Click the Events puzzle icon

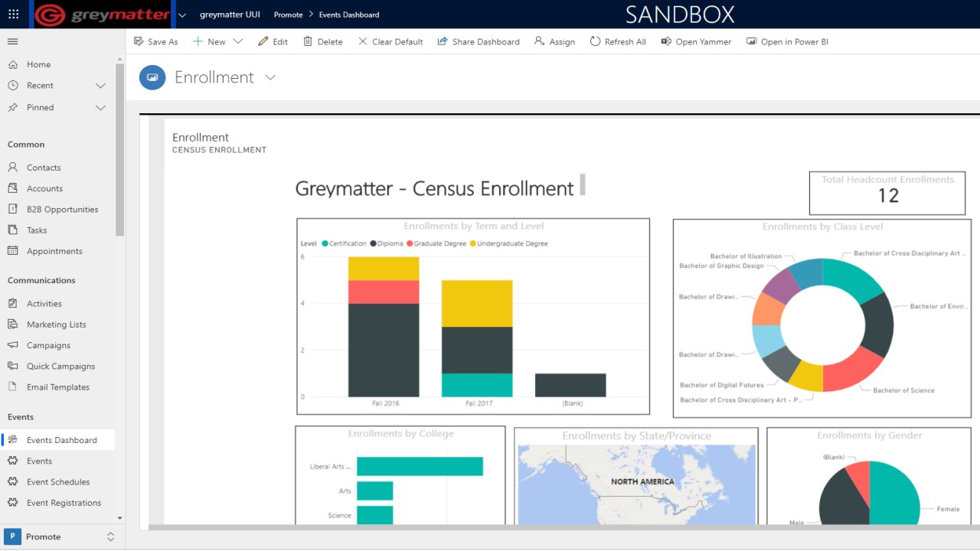(12, 461)
